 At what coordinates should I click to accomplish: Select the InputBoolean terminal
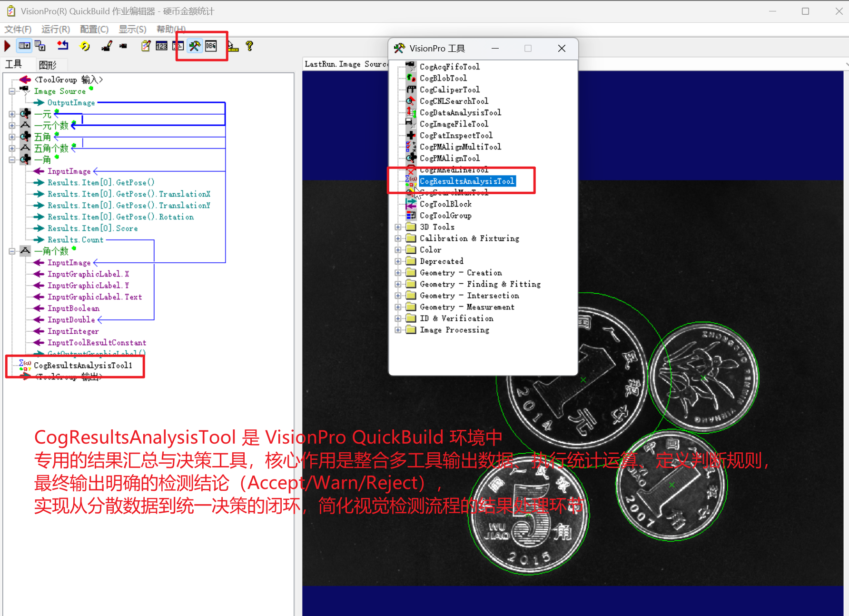(x=73, y=308)
